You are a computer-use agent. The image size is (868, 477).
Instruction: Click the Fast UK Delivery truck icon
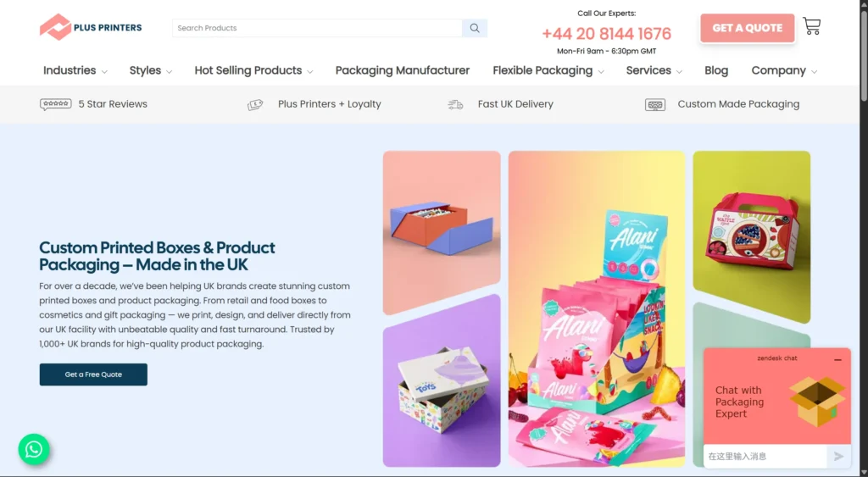455,104
